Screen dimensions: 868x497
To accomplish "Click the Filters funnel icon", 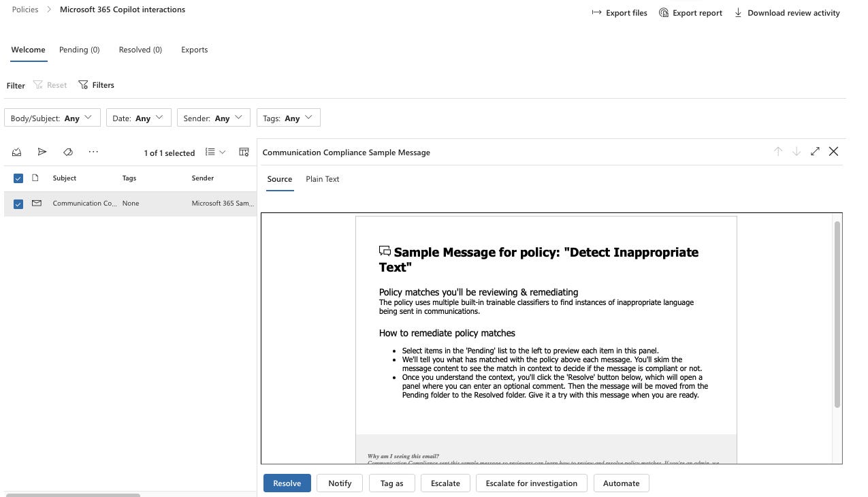I will click(83, 85).
